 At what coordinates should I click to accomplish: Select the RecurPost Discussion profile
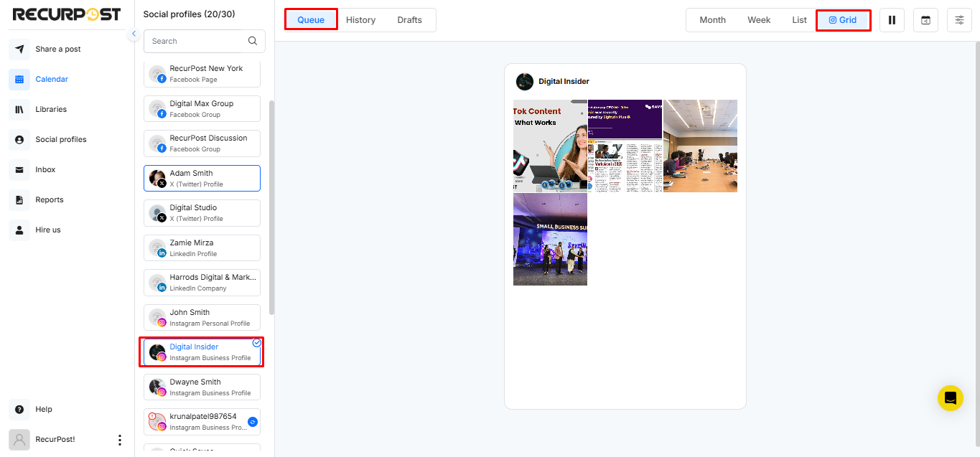[x=202, y=143]
